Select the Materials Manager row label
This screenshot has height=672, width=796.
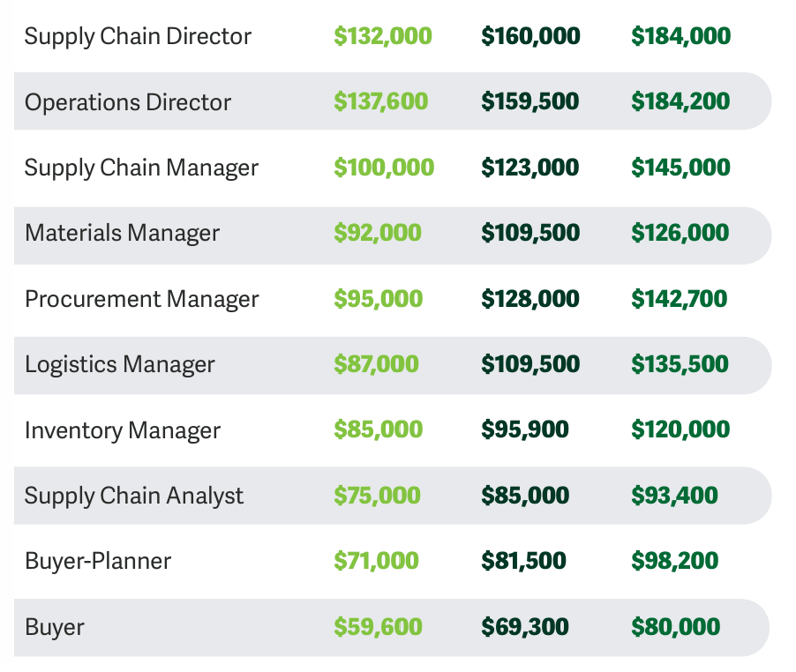(x=122, y=233)
